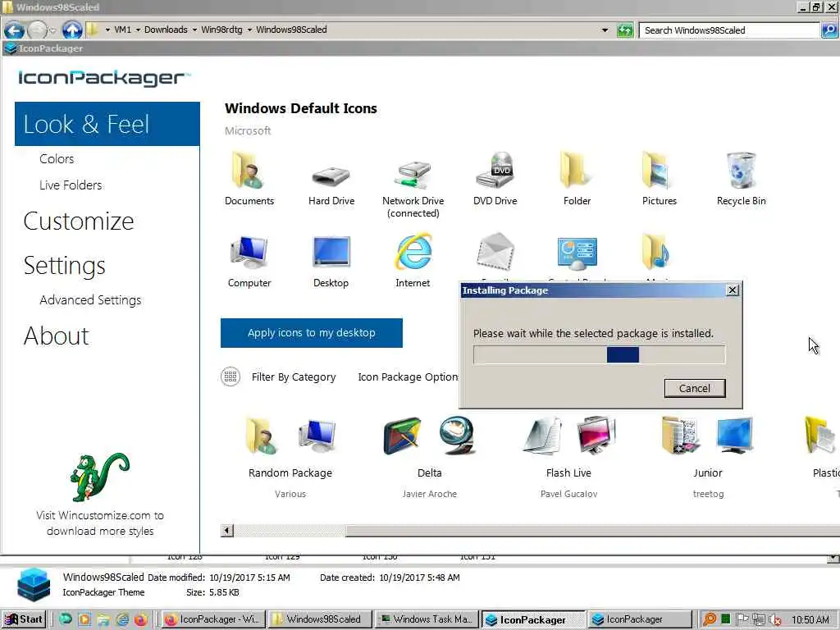Viewport: 840px width, 630px height.
Task: Open Advanced Settings
Action: (x=90, y=300)
